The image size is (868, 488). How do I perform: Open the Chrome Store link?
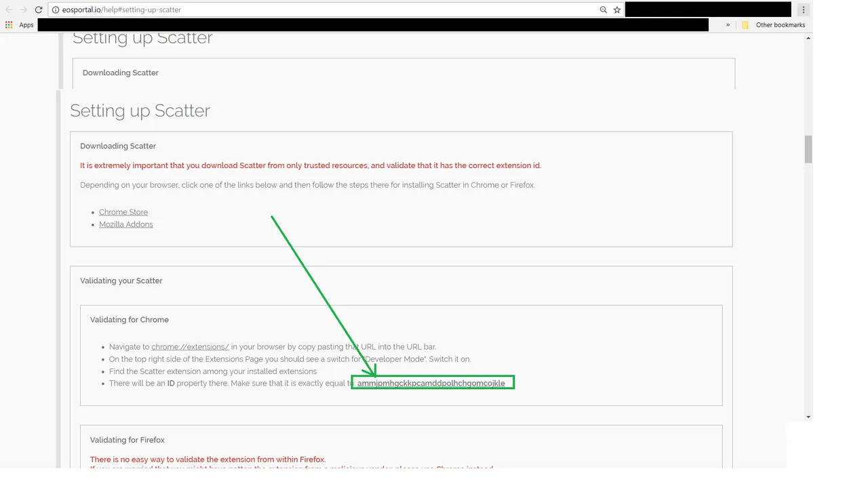pyautogui.click(x=123, y=212)
